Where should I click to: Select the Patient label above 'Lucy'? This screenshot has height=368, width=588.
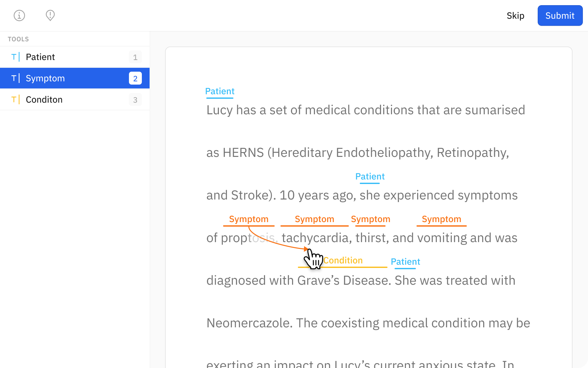point(220,91)
